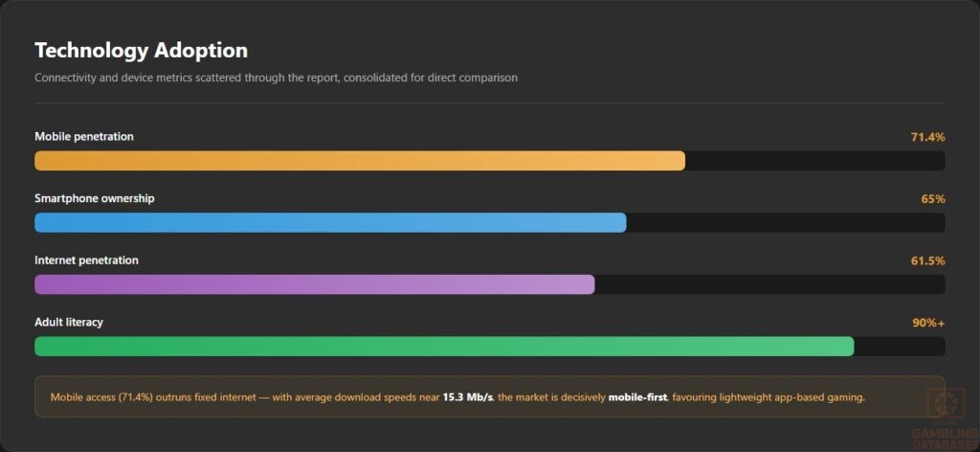Click the Mobile penetration label
This screenshot has width=980, height=452.
point(84,136)
